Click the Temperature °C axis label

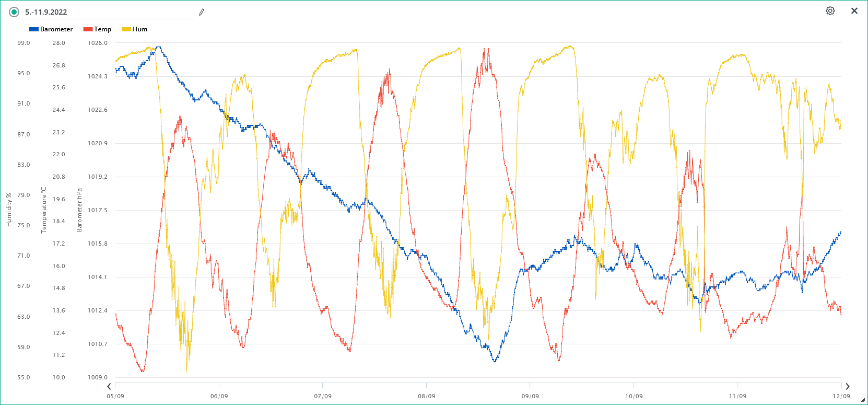44,210
